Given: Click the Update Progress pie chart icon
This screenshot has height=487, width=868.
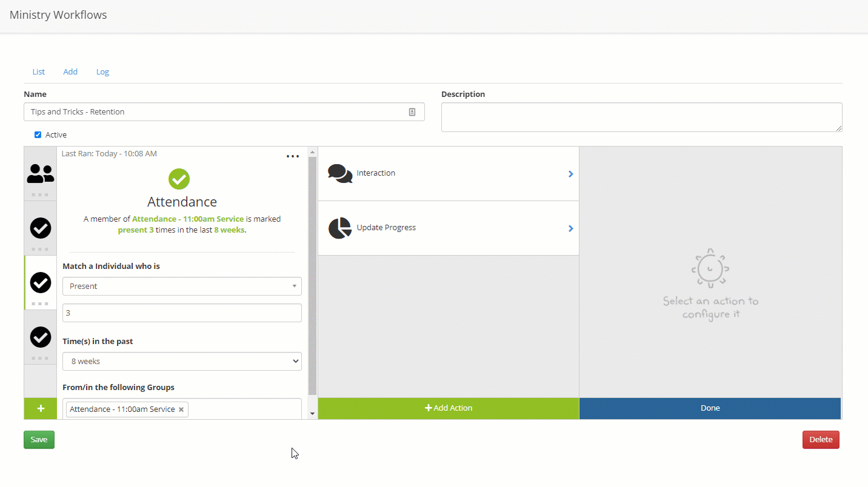Looking at the screenshot, I should tap(339, 228).
